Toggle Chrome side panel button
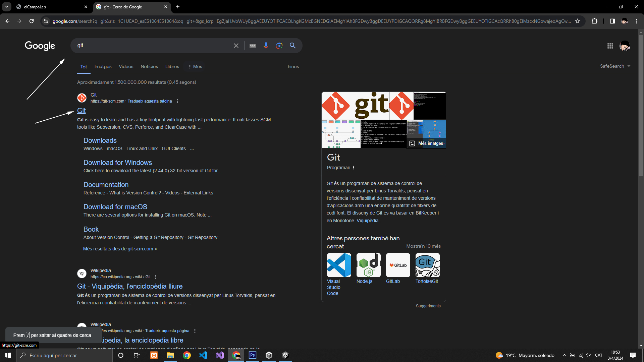644x362 pixels. 612,21
